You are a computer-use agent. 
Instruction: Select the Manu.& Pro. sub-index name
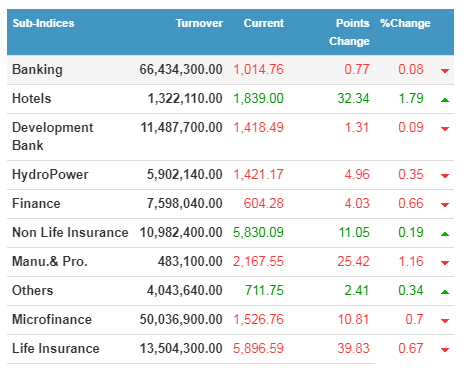click(50, 261)
